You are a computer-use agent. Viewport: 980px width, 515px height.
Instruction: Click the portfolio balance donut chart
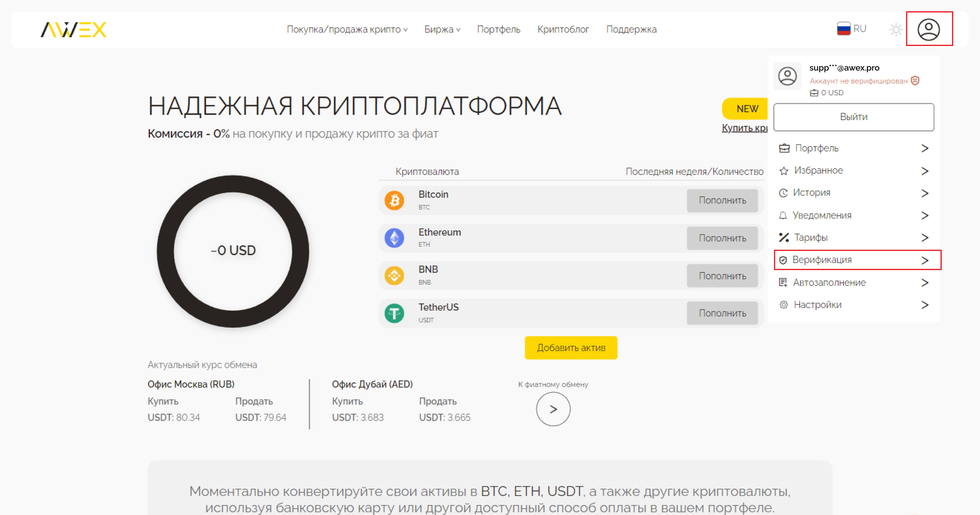233,251
